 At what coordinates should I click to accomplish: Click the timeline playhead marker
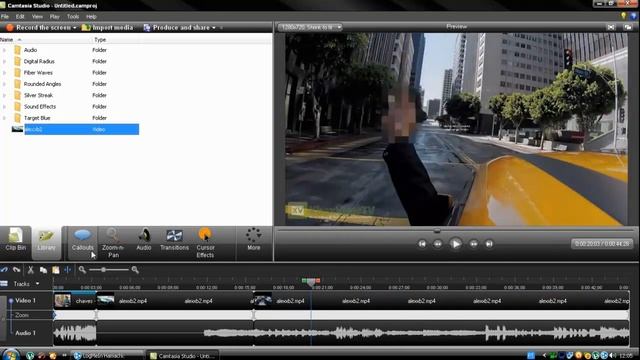[311, 282]
